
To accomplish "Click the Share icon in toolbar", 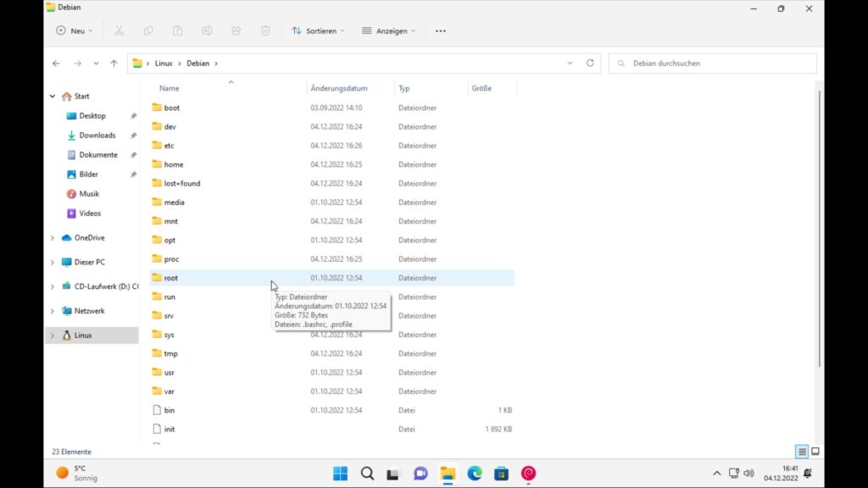I will pos(236,31).
